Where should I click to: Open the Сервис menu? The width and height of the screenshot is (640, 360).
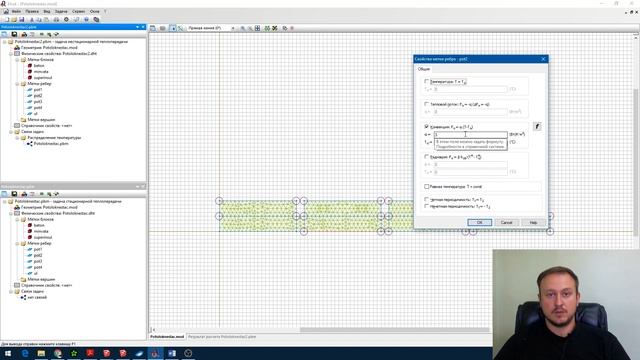point(78,11)
